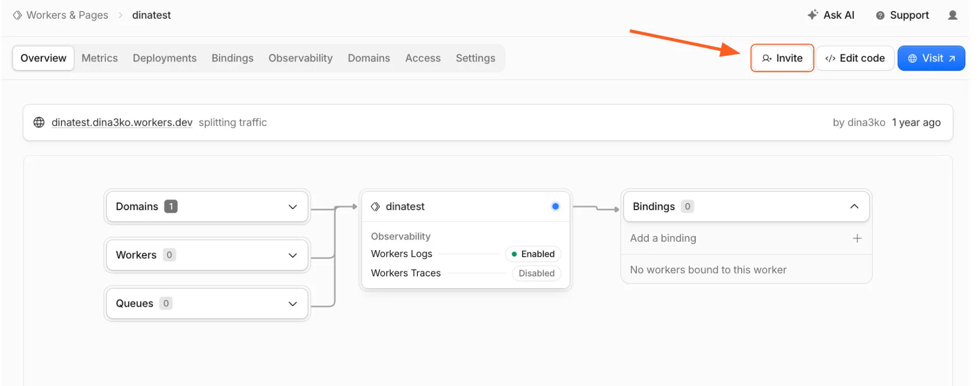Click the Bindings count badge showing 0

[688, 206]
